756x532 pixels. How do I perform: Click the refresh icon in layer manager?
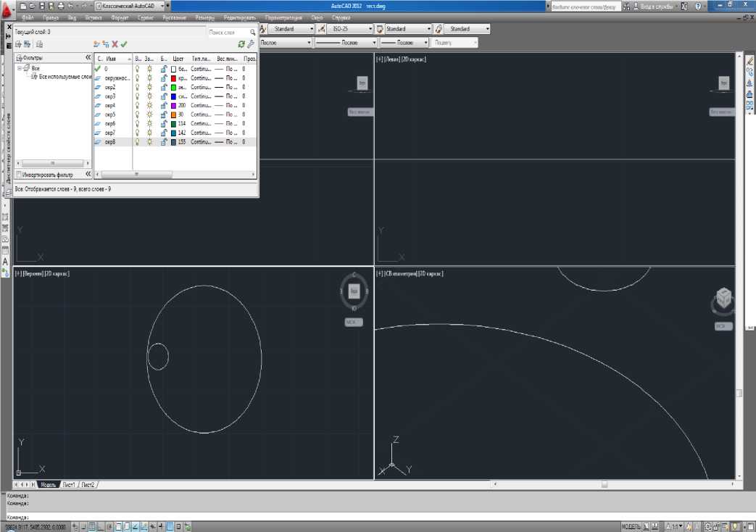coord(241,44)
